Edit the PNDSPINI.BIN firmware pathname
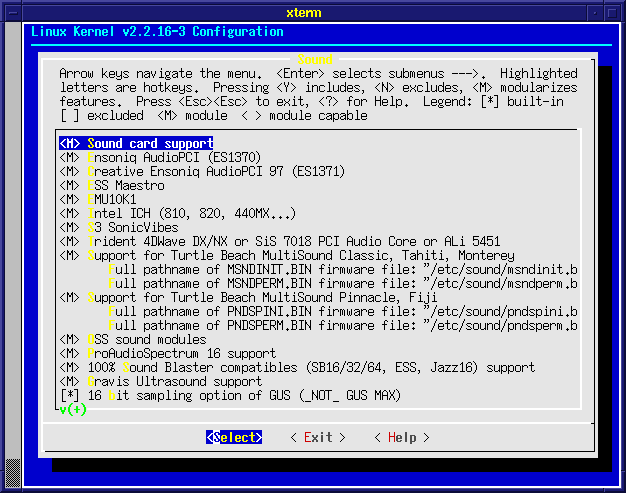Screen dimensions: 626x493 (x=342, y=312)
